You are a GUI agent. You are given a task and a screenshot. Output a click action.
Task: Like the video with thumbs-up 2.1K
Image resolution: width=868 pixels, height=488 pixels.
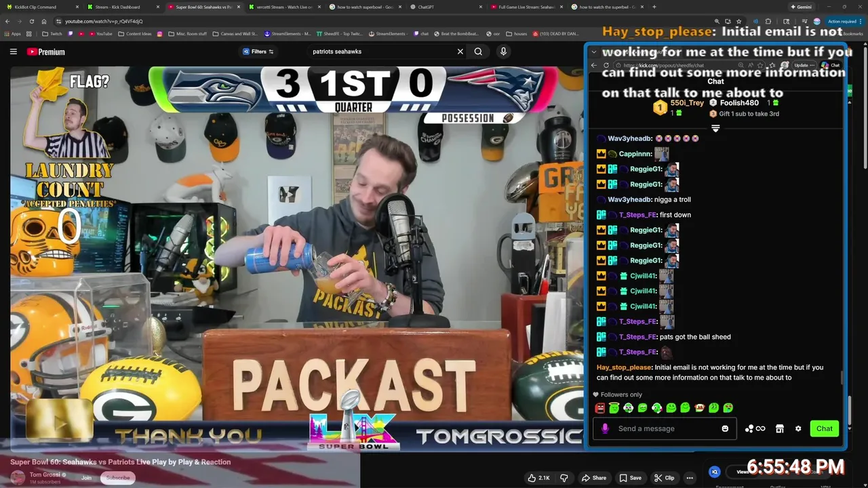[538, 478]
